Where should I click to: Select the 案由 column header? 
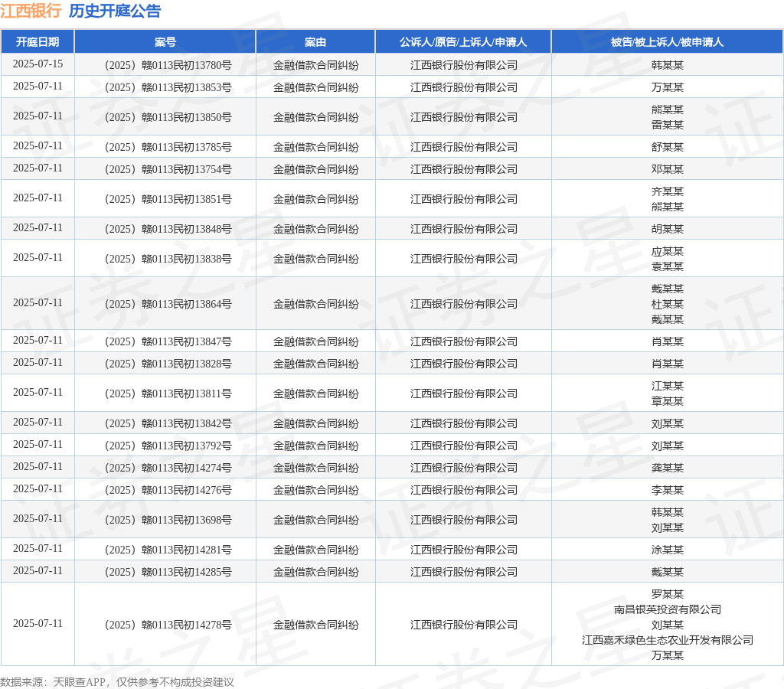click(315, 42)
